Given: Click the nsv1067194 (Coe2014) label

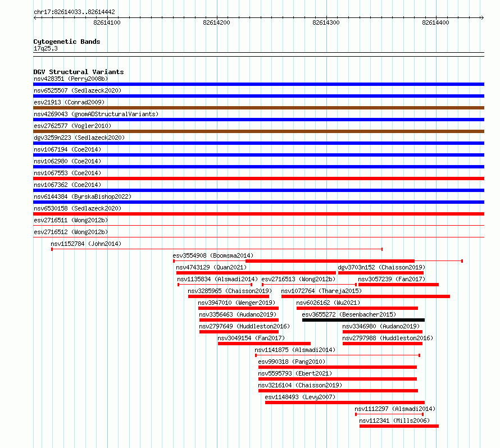Looking at the screenshot, I should [x=67, y=149].
